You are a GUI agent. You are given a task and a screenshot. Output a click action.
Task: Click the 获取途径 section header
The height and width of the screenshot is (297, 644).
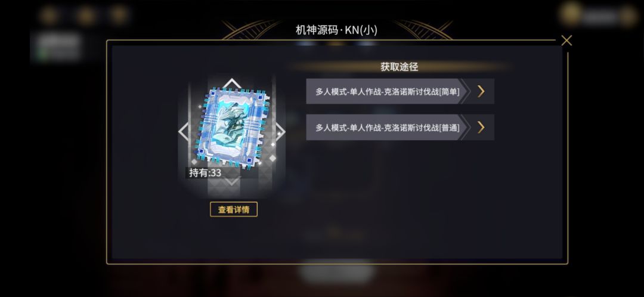(399, 67)
